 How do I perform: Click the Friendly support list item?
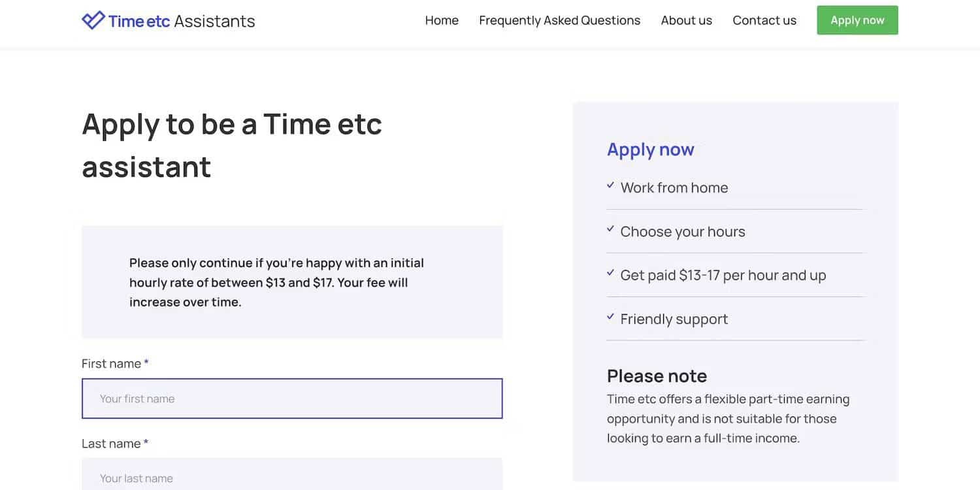point(674,319)
